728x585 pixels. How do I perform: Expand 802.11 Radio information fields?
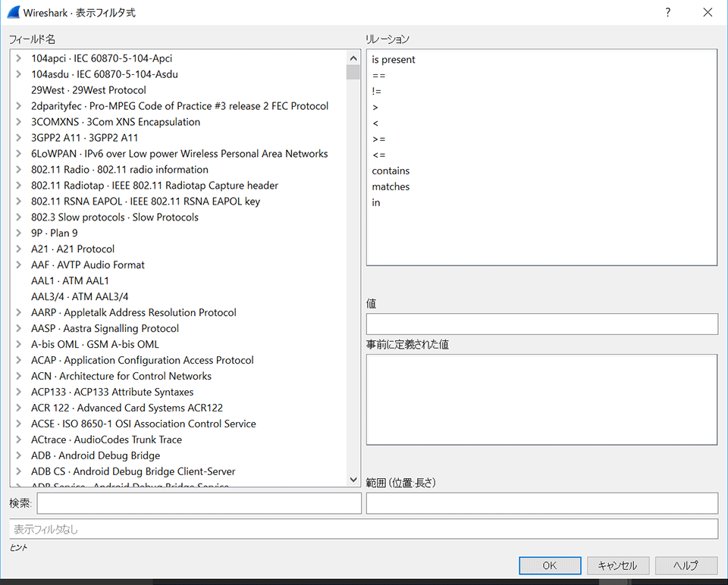coord(18,169)
